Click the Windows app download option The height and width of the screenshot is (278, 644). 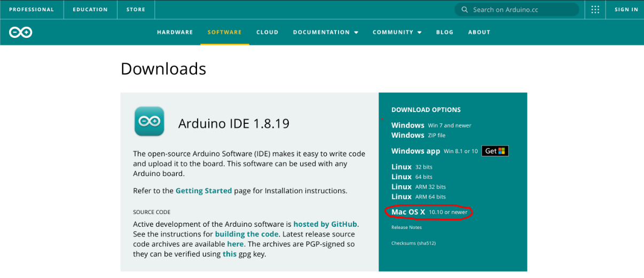[435, 151]
